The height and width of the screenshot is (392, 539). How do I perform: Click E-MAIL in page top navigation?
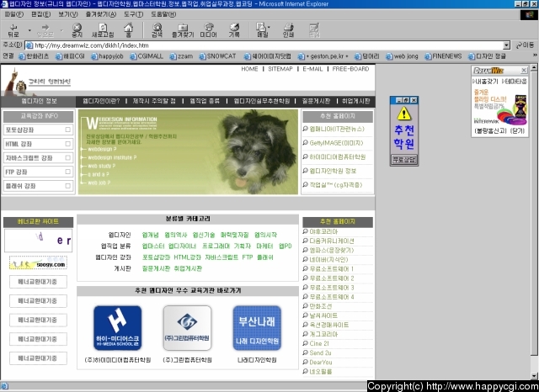312,69
